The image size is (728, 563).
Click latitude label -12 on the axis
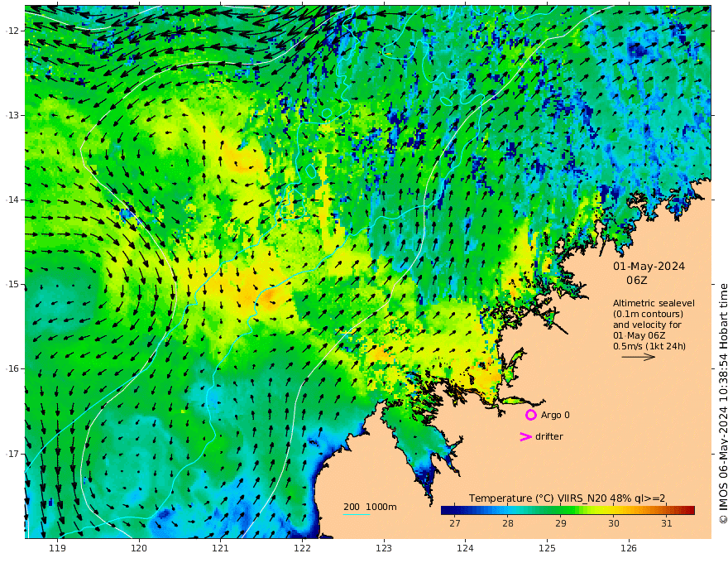[x=12, y=31]
